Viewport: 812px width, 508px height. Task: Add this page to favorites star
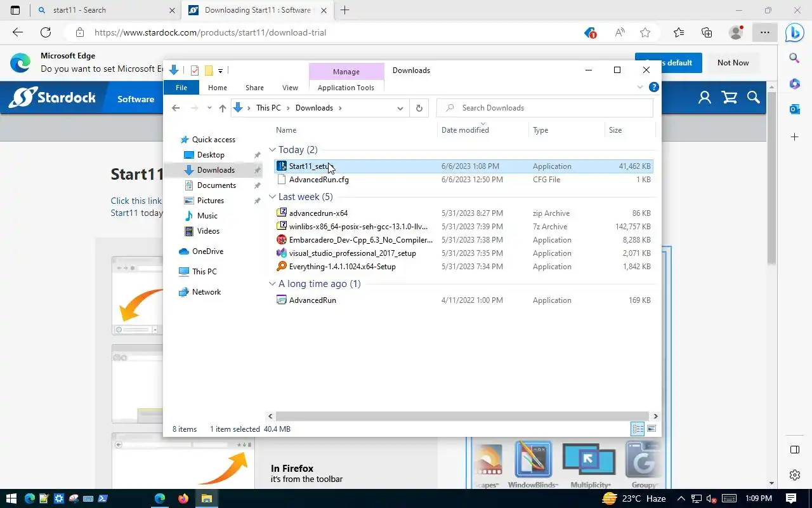click(645, 32)
